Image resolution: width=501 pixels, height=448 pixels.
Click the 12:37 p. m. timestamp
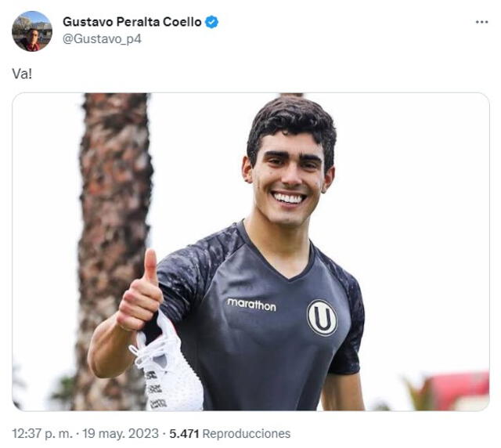click(x=42, y=434)
